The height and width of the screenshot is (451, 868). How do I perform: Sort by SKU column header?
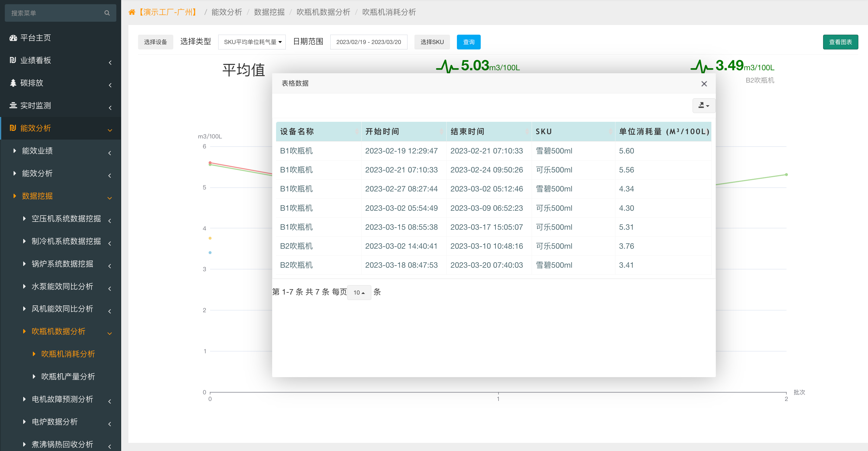[573, 131]
